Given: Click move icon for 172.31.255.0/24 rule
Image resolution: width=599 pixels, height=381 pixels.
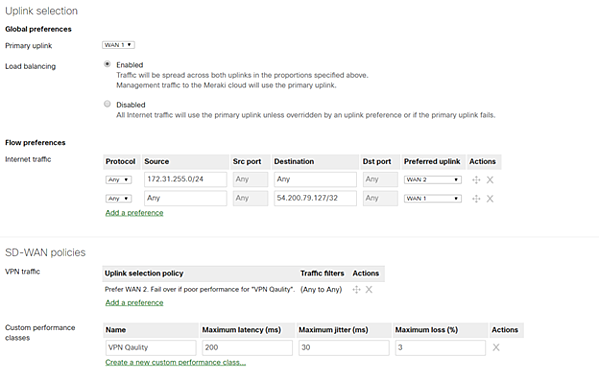Looking at the screenshot, I should coord(476,180).
